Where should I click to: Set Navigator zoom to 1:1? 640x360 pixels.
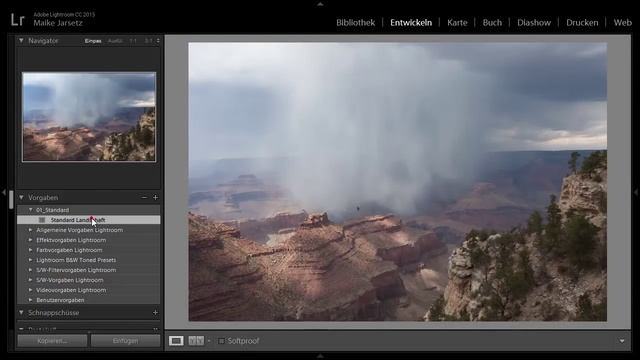click(133, 41)
